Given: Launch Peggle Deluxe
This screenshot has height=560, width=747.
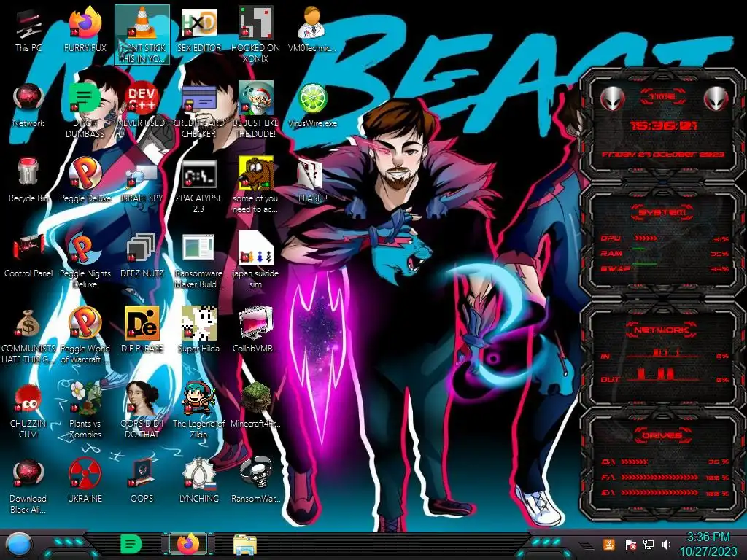Looking at the screenshot, I should point(85,174).
